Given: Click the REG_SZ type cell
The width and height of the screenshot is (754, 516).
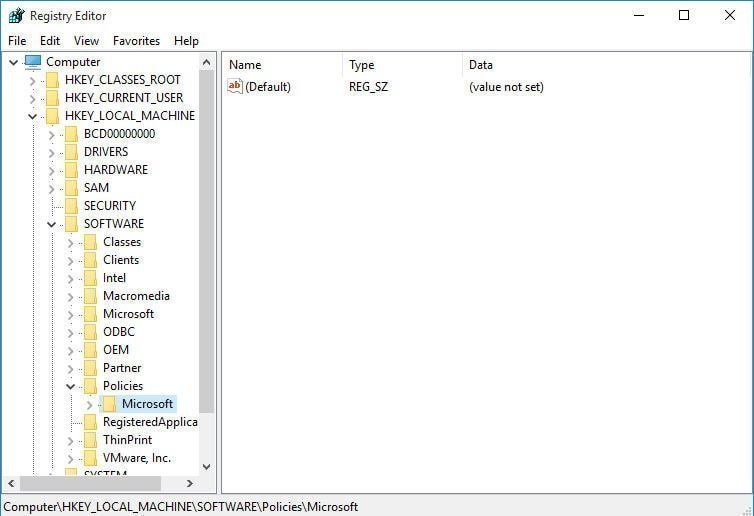Looking at the screenshot, I should click(x=368, y=87).
